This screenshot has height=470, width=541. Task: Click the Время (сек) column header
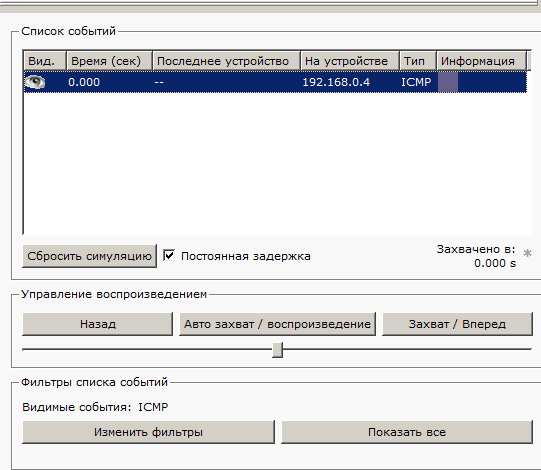109,61
